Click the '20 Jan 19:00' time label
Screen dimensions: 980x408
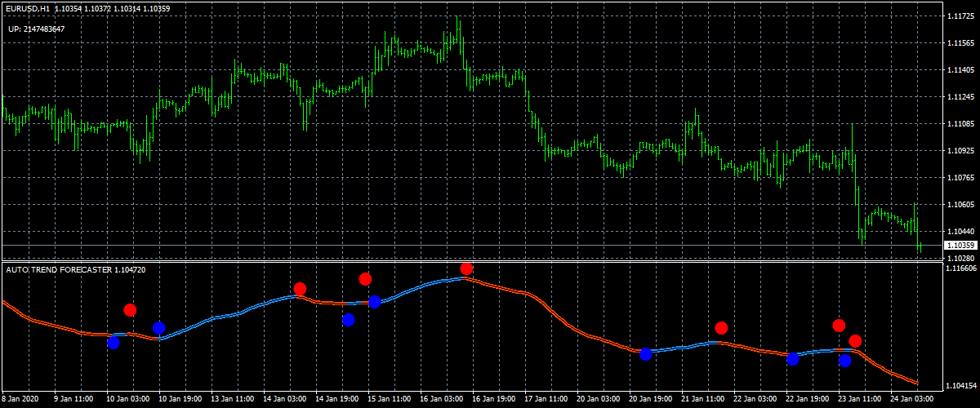[x=649, y=400]
